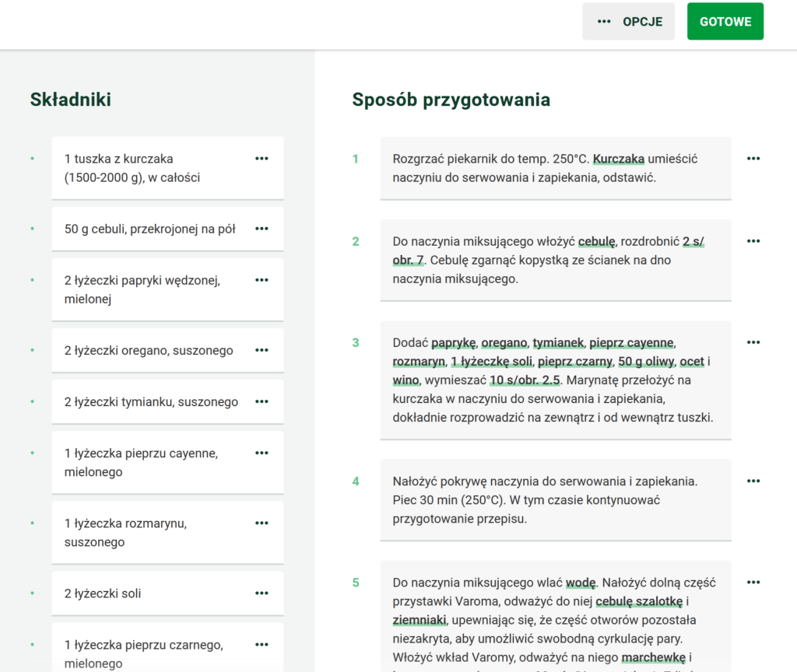Viewport: 797px width, 672px height.
Task: Open three-dot menu for preparation step 2
Action: [753, 241]
